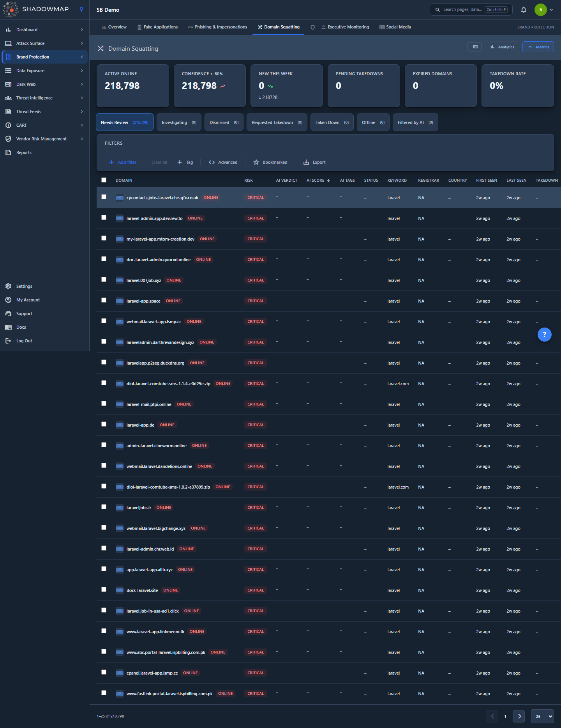
Task: Click the Log Out icon
Action: click(8, 341)
